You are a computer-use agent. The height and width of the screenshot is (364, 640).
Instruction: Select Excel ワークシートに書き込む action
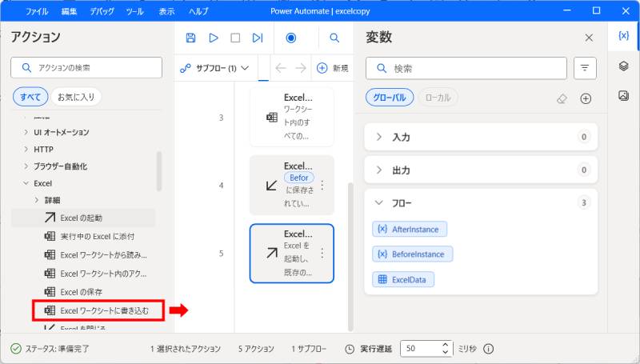[x=98, y=310]
